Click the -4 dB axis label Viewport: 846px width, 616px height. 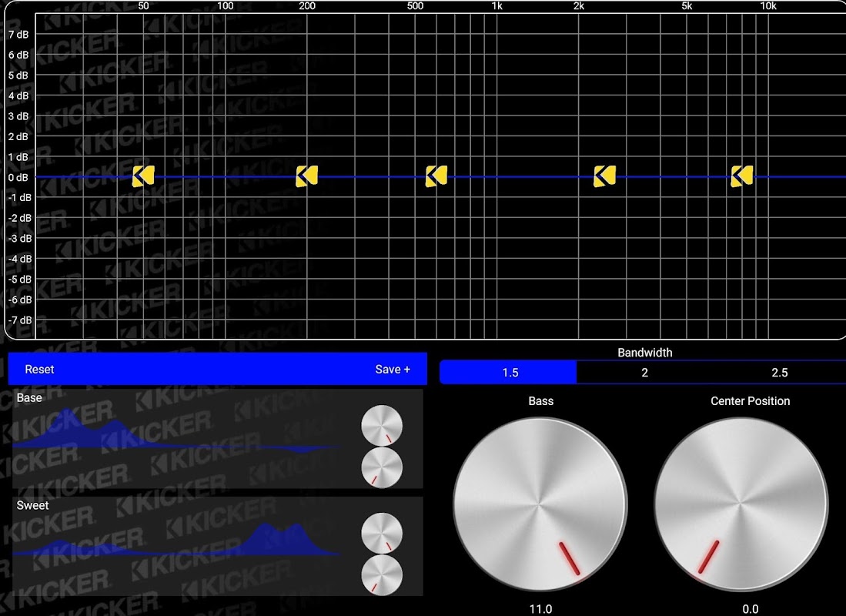(x=19, y=259)
